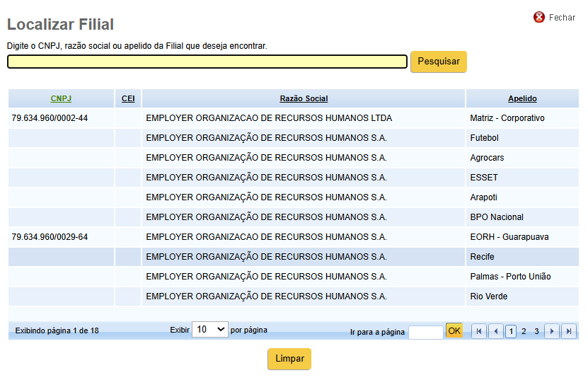Go to first page arrow icon
This screenshot has width=588, height=380.
(x=479, y=331)
